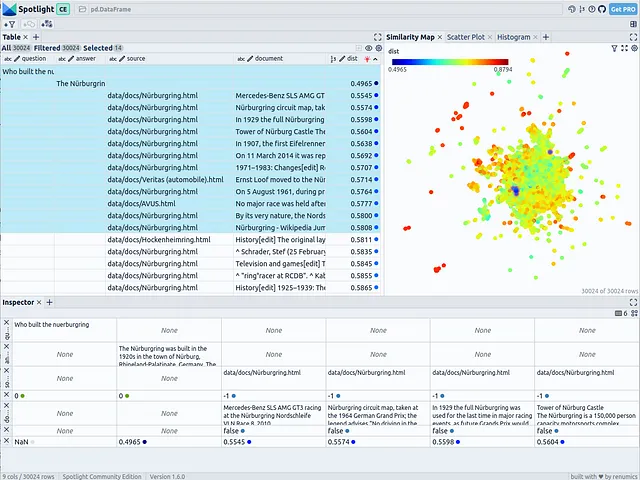Add new tab beside Table
This screenshot has height=480, width=640.
36,37
